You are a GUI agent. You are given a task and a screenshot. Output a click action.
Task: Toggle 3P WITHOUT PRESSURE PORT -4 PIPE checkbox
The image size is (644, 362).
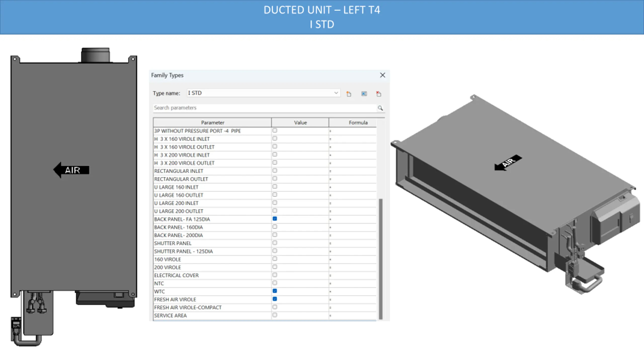coord(275,130)
